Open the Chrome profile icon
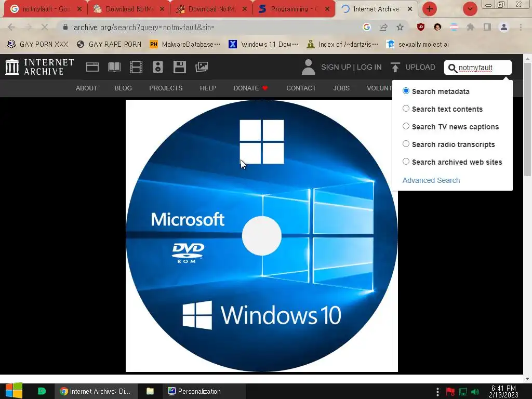 pyautogui.click(x=504, y=27)
